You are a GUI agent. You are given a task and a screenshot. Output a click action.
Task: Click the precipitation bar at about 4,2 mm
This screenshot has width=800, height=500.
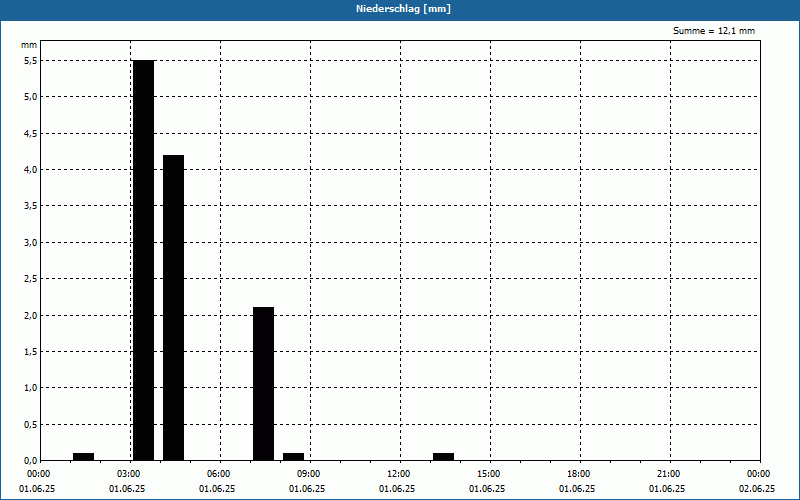pyautogui.click(x=173, y=308)
